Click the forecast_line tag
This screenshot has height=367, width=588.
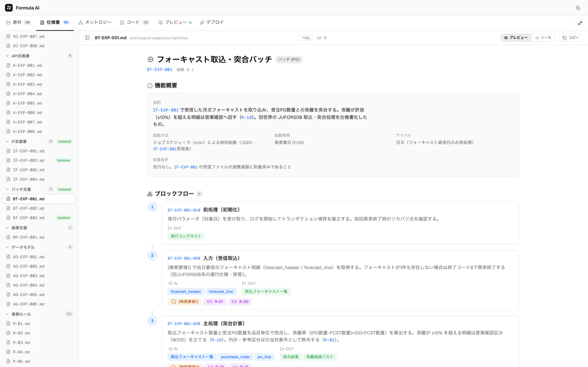(221, 292)
